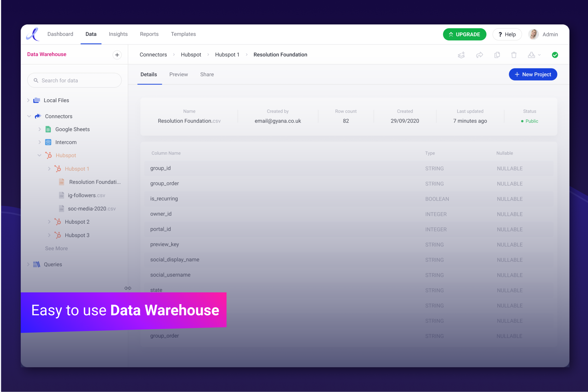The height and width of the screenshot is (392, 588).
Task: Create a New Project
Action: [x=533, y=75]
